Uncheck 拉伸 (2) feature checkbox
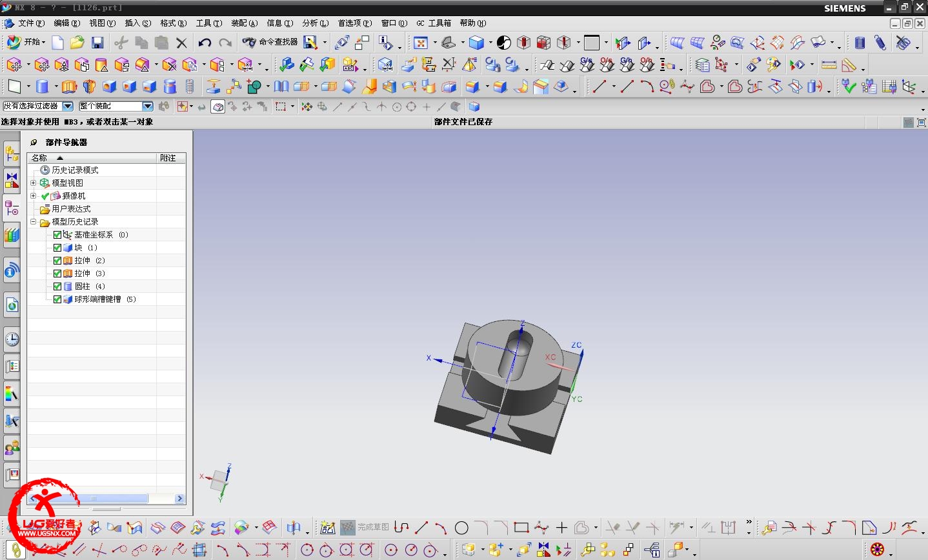This screenshot has width=928, height=560. [57, 261]
